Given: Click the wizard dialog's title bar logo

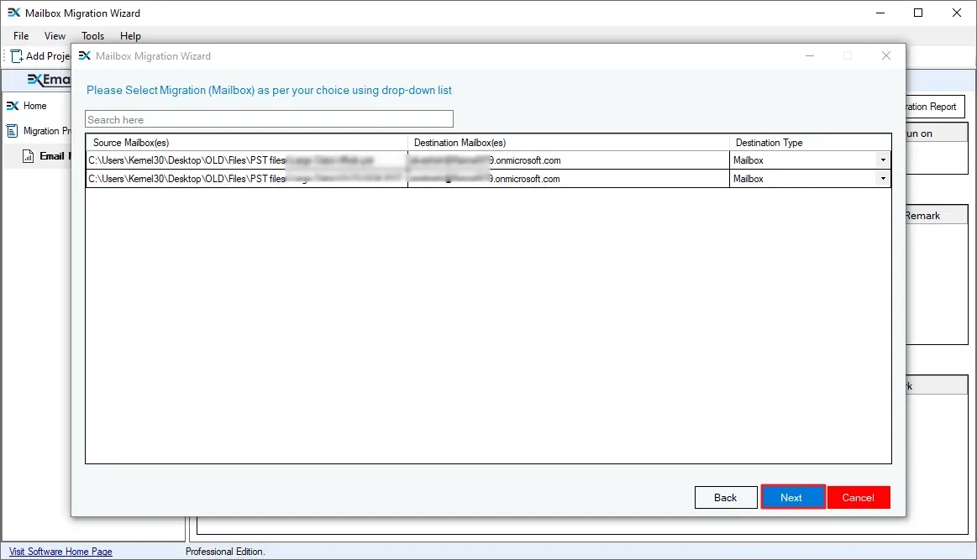Looking at the screenshot, I should click(x=84, y=56).
